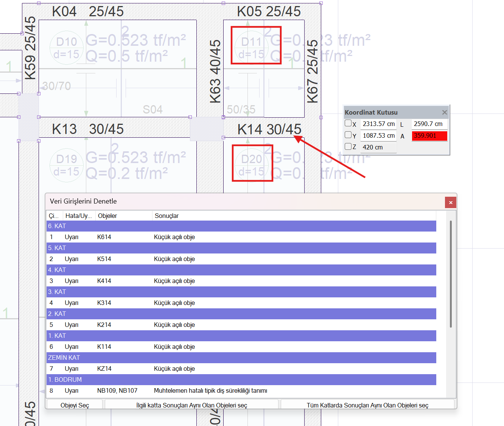
Task: Click the D11 slab marker circle
Action: click(x=252, y=48)
